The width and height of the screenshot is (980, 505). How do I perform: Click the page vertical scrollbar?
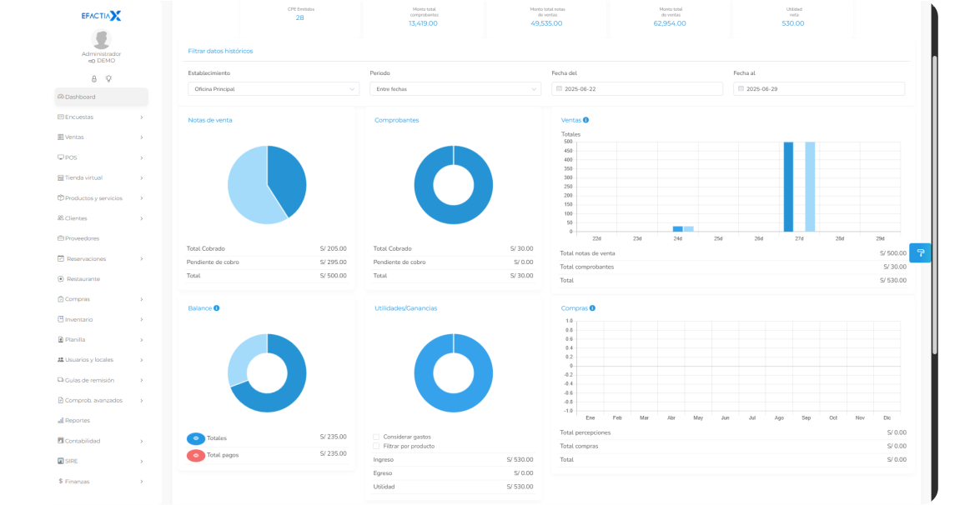pos(934,206)
